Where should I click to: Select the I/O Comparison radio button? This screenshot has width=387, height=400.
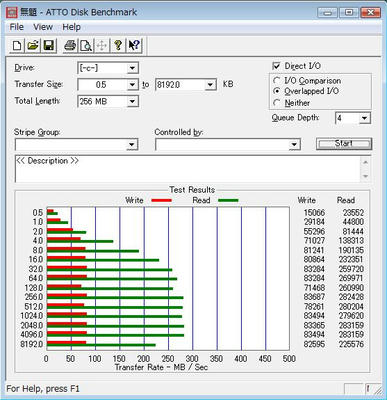pyautogui.click(x=276, y=81)
